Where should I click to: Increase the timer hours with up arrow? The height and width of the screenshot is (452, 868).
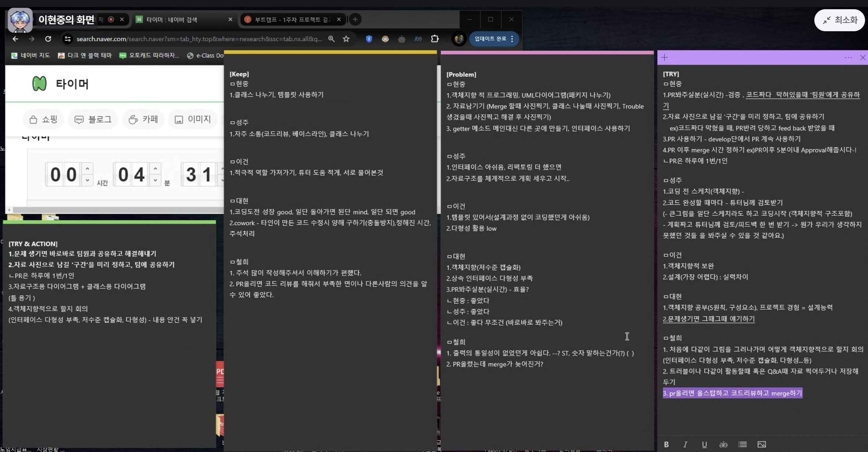click(x=87, y=169)
